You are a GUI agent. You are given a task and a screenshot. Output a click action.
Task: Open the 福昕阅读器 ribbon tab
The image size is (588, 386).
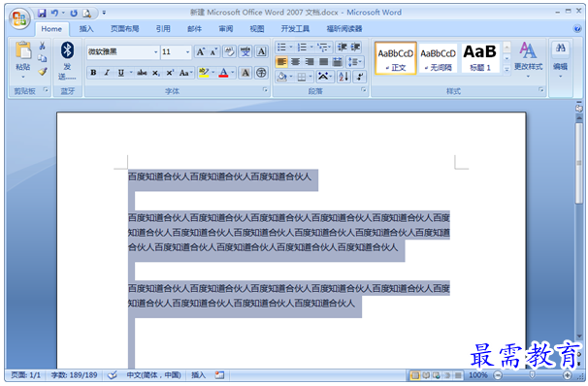point(344,29)
